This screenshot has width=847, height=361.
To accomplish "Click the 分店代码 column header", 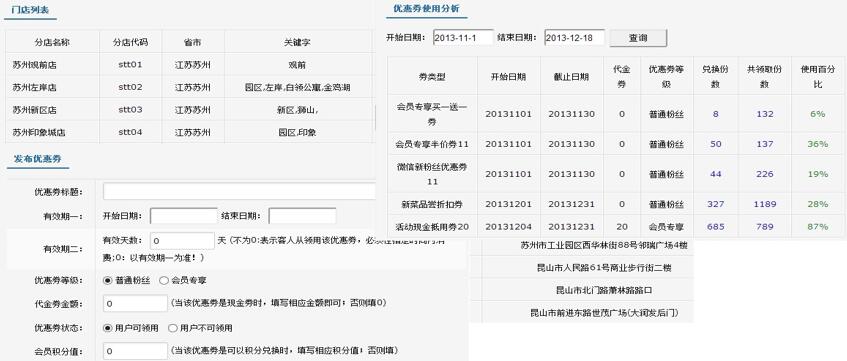I will (130, 42).
